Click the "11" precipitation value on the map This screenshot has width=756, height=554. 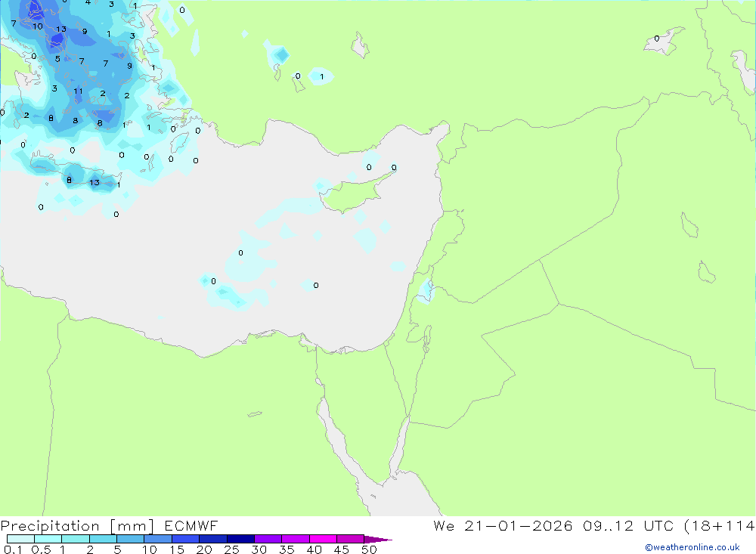click(x=78, y=91)
